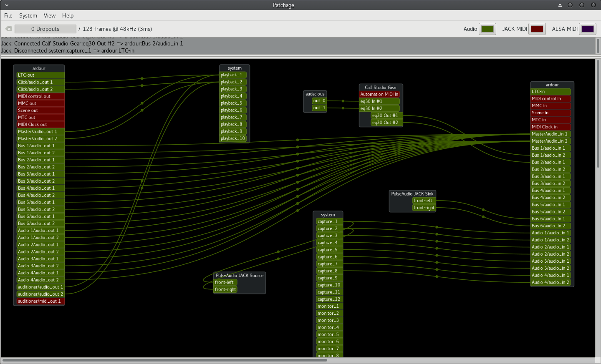The width and height of the screenshot is (601, 364).
Task: Click the LTC-in port
Action: (550, 91)
